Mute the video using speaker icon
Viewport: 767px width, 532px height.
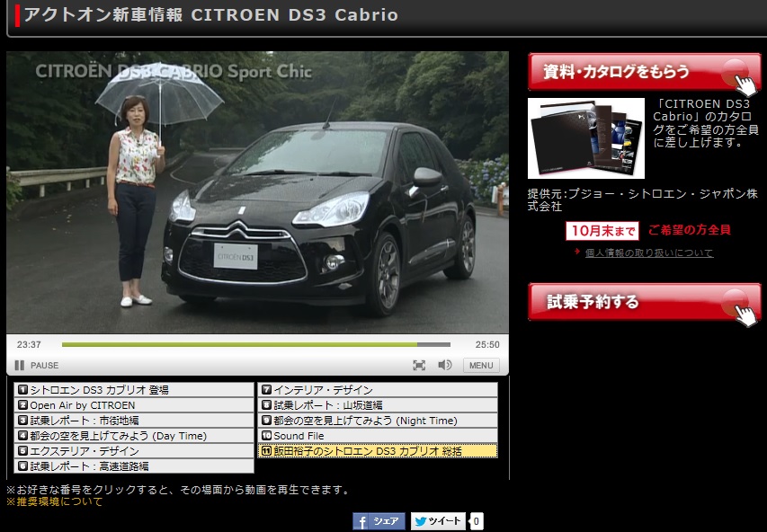[x=445, y=365]
